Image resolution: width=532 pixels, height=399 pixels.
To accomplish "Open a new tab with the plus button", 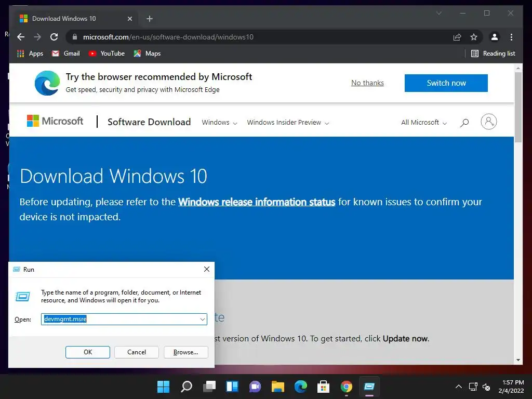I will [150, 19].
